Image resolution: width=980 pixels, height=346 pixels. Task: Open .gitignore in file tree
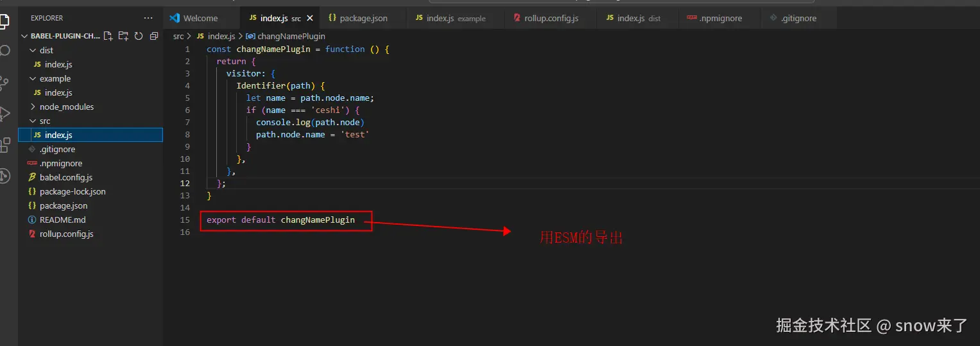coord(90,149)
